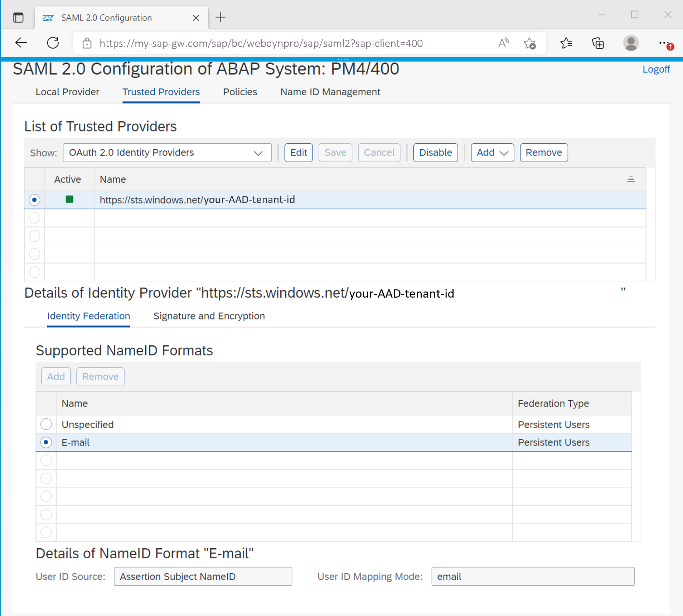Go back using the browser back arrow
This screenshot has height=616, width=683.
tap(21, 43)
